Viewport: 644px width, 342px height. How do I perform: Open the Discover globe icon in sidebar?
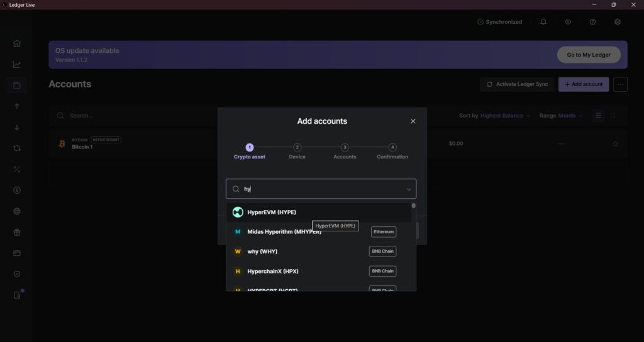(x=17, y=211)
